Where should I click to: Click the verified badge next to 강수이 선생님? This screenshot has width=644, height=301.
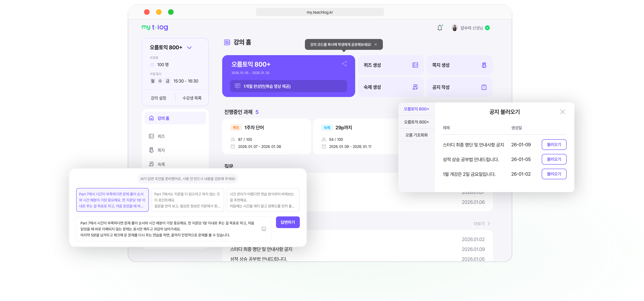pyautogui.click(x=487, y=28)
